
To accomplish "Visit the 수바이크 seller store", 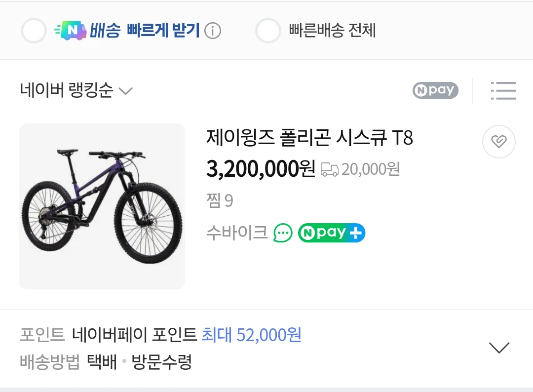I will [237, 233].
